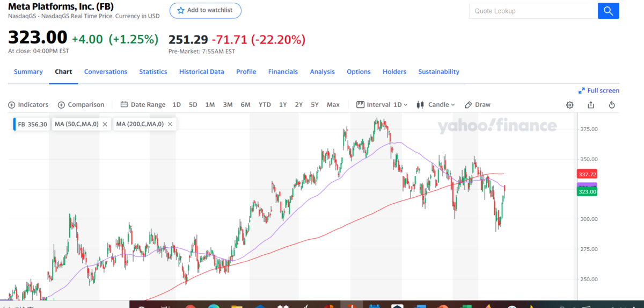
Task: Click the 250.00 axis label
Action: [590, 279]
